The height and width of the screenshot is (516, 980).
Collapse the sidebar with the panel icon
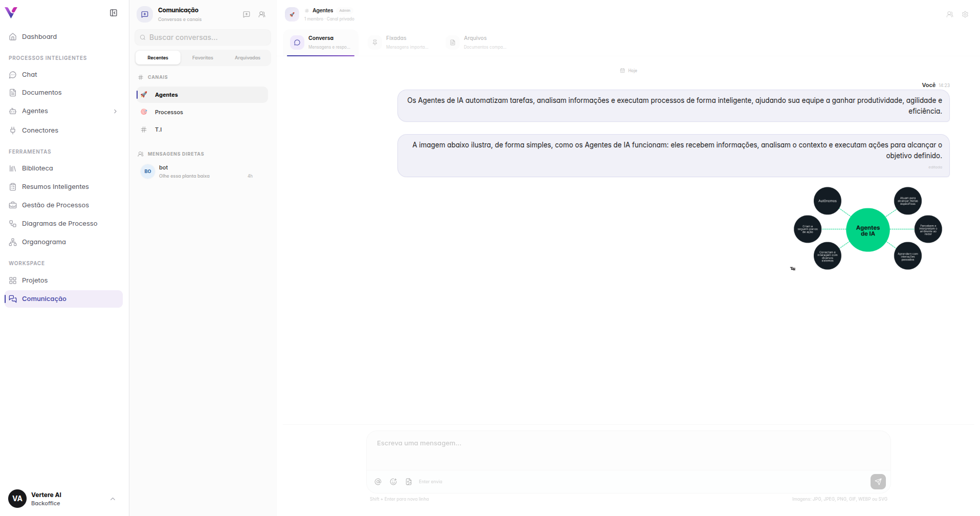[114, 13]
